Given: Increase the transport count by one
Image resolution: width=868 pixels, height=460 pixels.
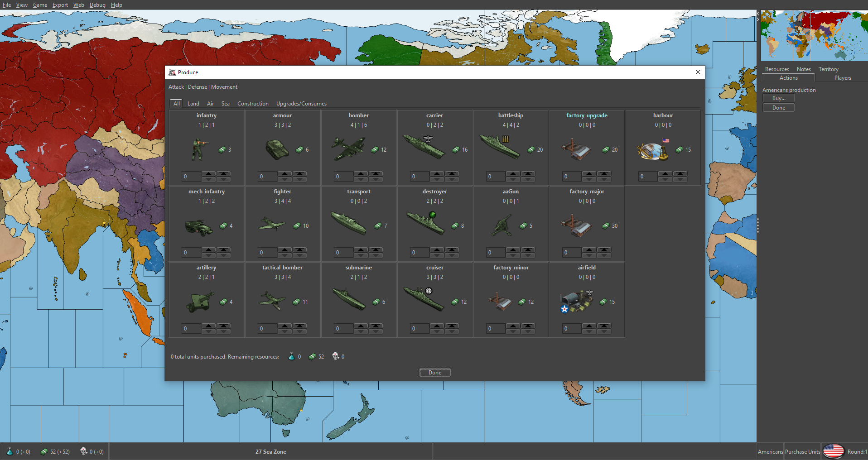Looking at the screenshot, I should [361, 250].
